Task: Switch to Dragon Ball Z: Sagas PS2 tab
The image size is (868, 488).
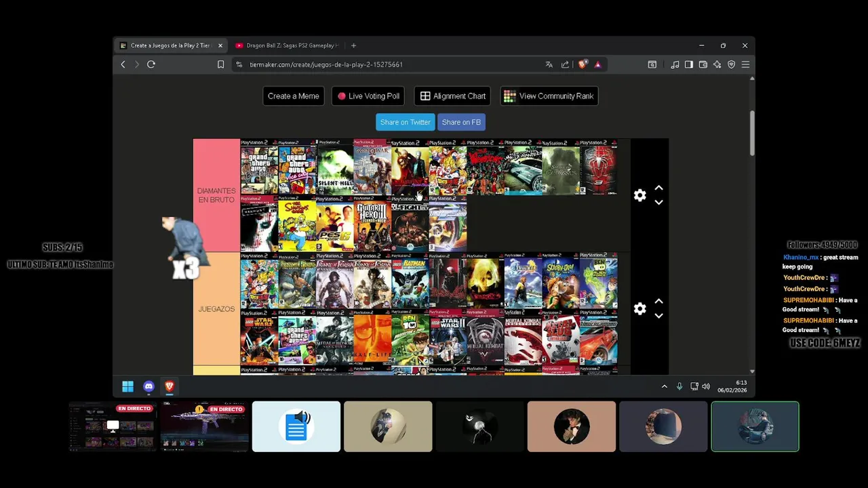Action: click(288, 45)
